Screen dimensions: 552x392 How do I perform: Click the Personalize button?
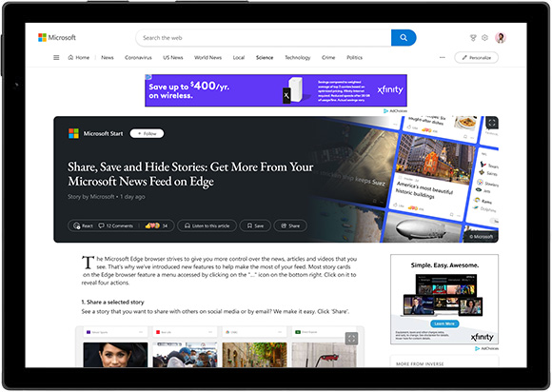click(476, 57)
